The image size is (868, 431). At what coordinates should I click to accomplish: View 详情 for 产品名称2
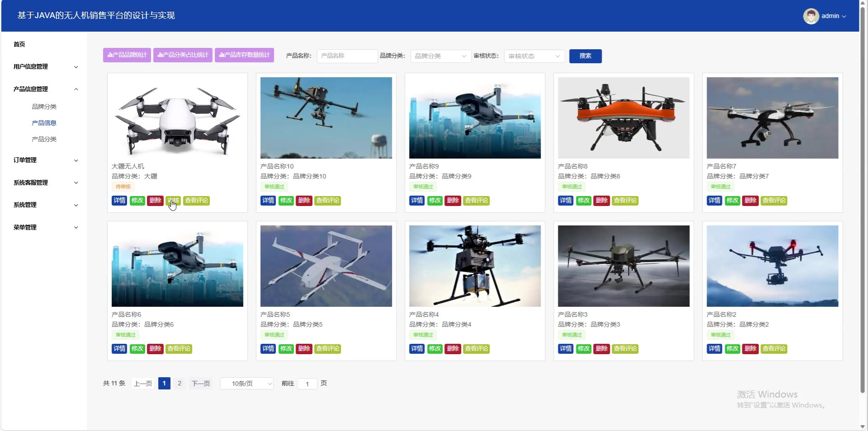click(714, 349)
